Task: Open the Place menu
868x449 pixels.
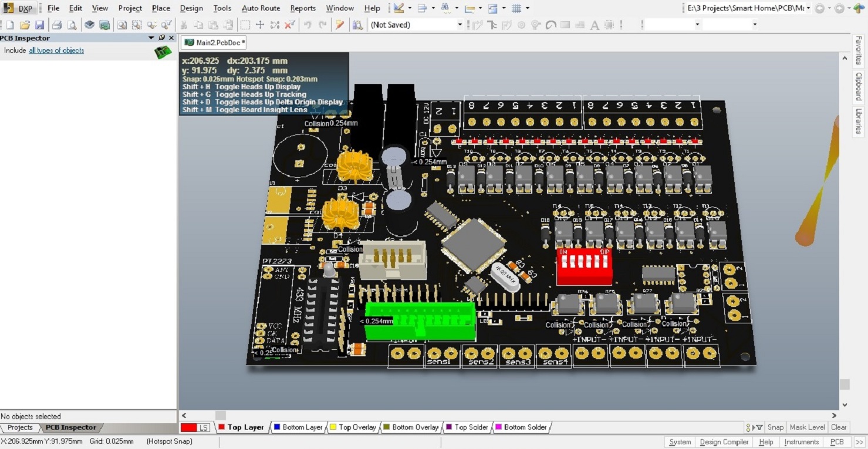Action: click(161, 8)
